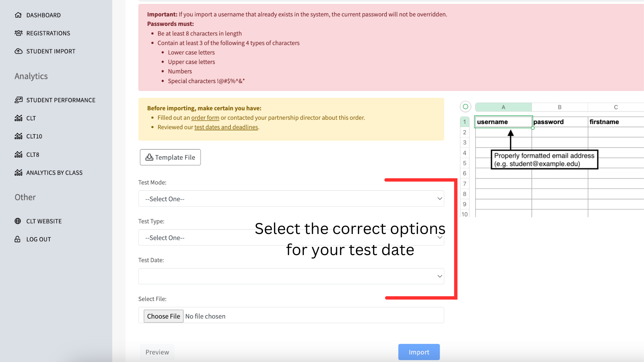Open the Test Mode dropdown
Image resolution: width=644 pixels, height=362 pixels.
[x=291, y=199]
